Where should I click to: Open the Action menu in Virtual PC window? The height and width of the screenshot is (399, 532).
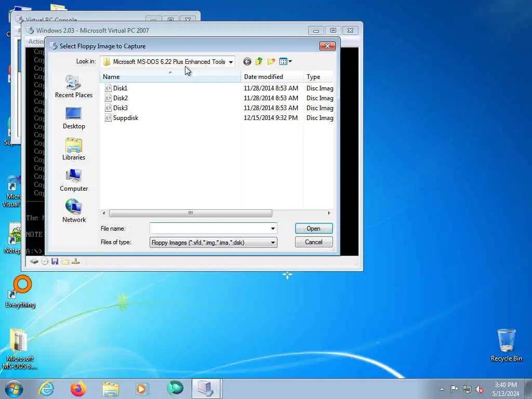click(36, 42)
